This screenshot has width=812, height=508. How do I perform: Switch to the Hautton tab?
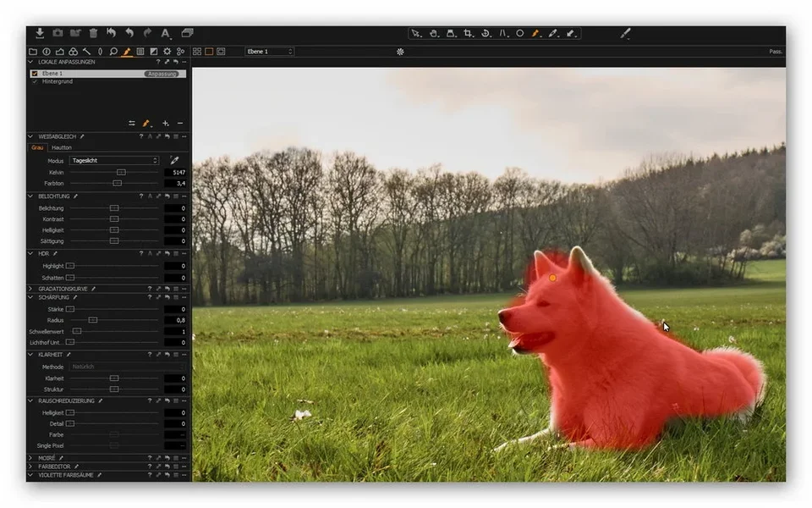click(62, 147)
